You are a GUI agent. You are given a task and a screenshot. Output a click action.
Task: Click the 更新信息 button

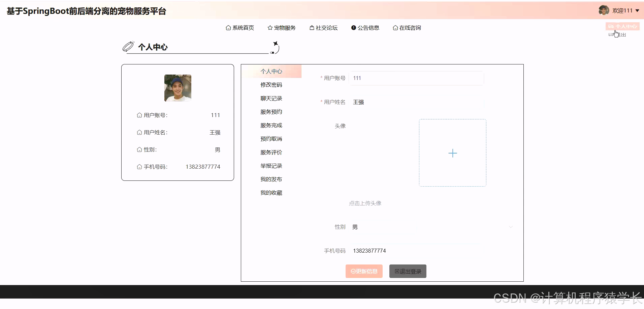click(x=364, y=271)
